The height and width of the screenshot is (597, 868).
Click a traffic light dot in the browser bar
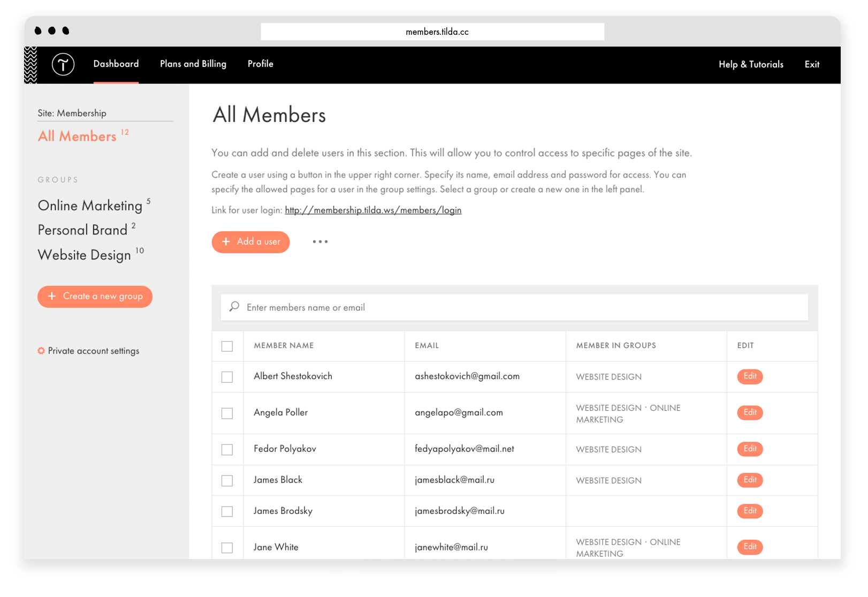37,31
